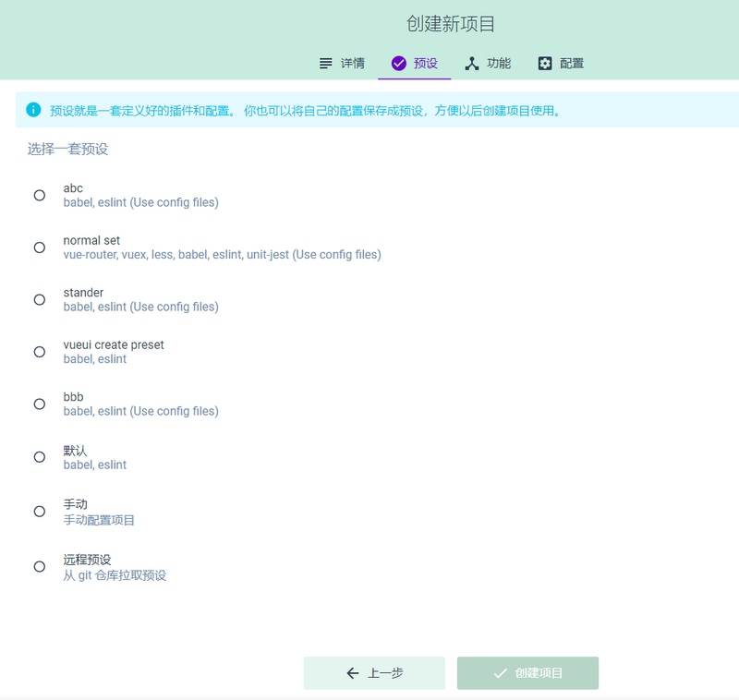Click 'vueui create preset' label

pos(114,344)
